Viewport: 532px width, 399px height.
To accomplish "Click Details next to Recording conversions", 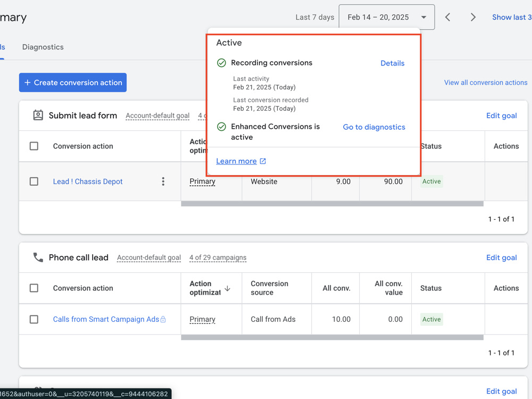I will pyautogui.click(x=392, y=63).
